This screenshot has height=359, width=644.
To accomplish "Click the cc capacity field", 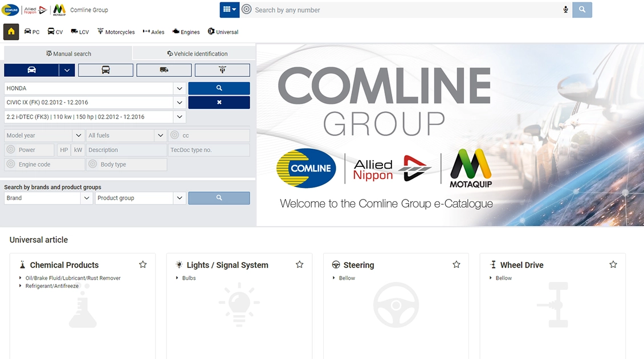I will point(209,135).
